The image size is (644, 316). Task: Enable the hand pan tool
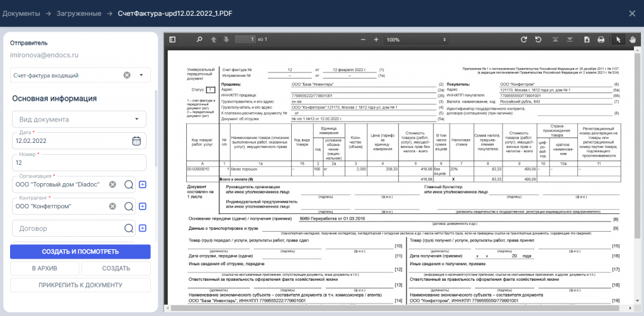coord(633,40)
